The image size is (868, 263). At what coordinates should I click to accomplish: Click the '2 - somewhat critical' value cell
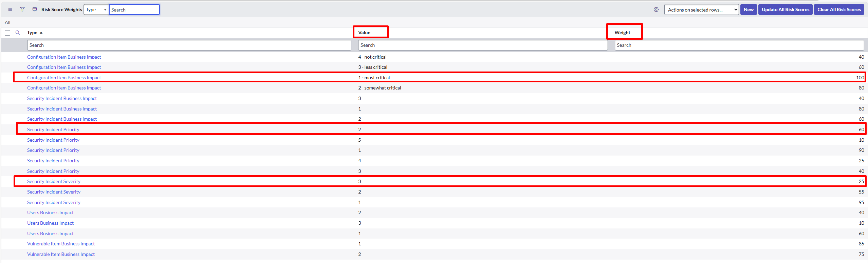[380, 88]
